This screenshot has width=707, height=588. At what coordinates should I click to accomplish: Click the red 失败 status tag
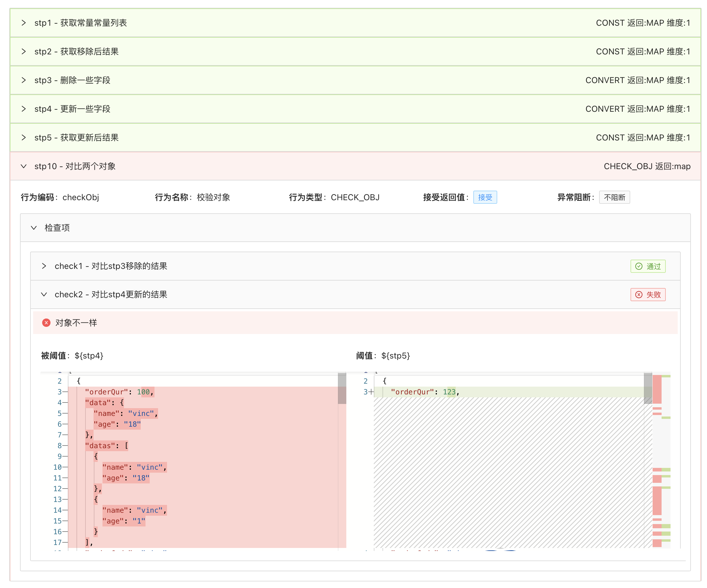(648, 295)
